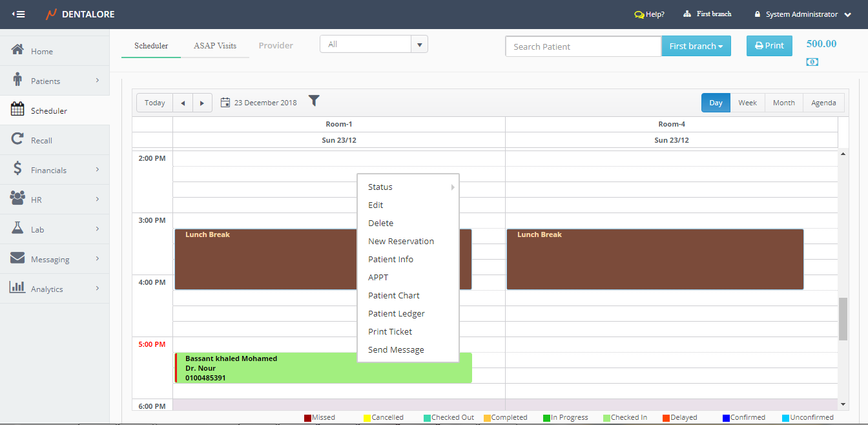
Task: Click the red Missed legend swatch
Action: pyautogui.click(x=308, y=418)
